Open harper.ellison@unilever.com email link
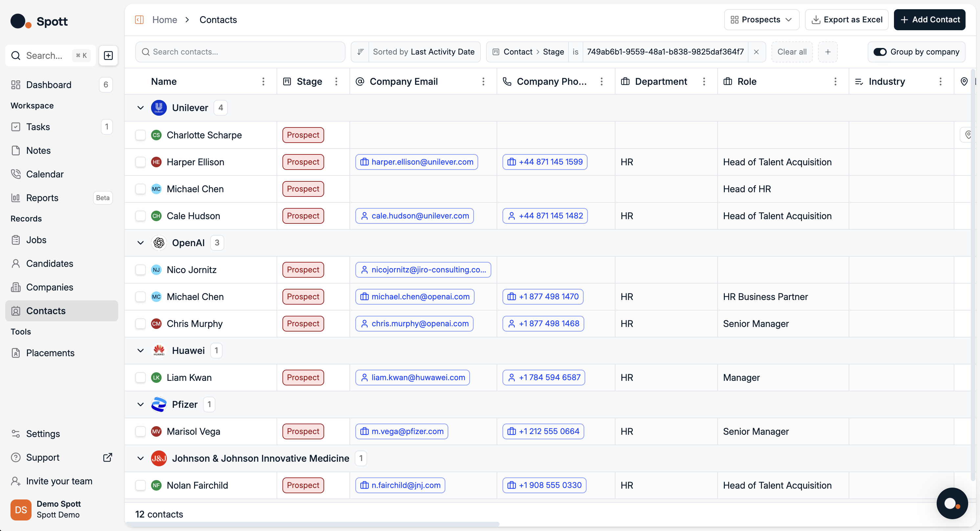 point(416,162)
